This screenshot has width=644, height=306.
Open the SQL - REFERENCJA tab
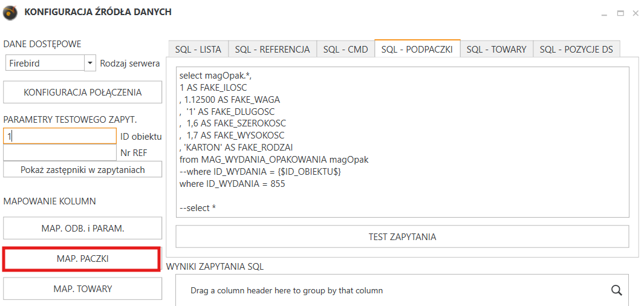[x=272, y=50]
